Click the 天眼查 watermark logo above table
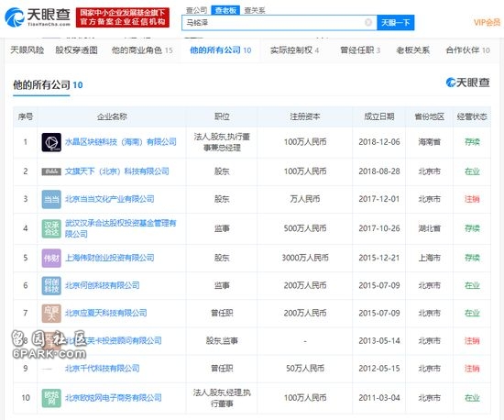Viewport: 504px width, 420px height. pos(467,83)
